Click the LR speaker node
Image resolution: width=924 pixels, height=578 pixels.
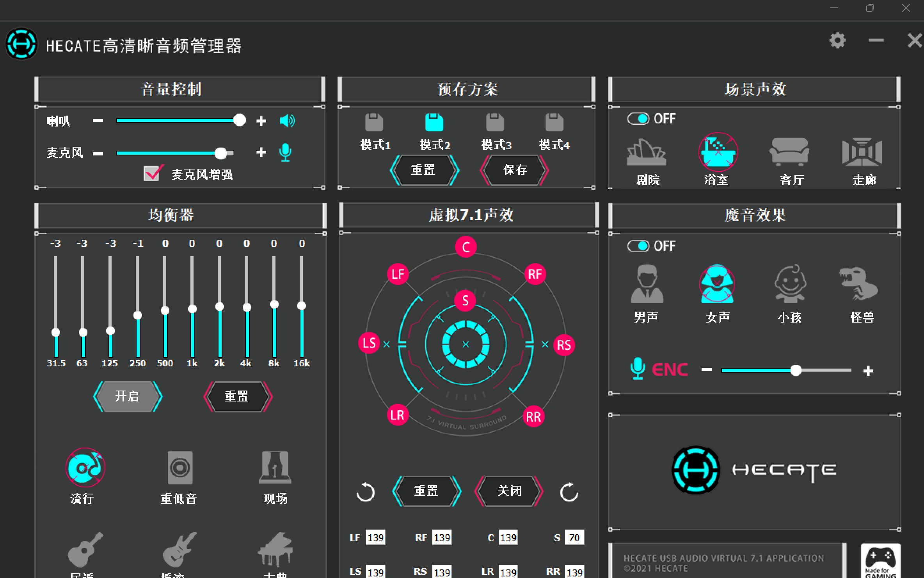(x=398, y=415)
